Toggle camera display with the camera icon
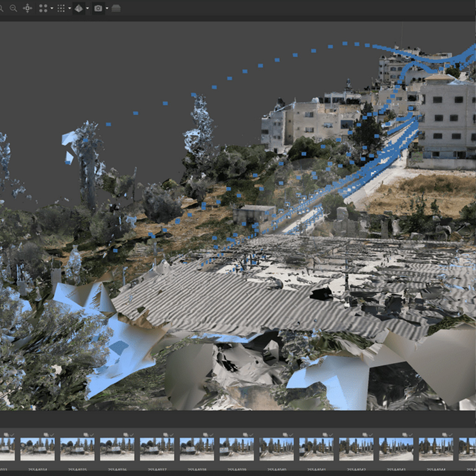 (98, 8)
